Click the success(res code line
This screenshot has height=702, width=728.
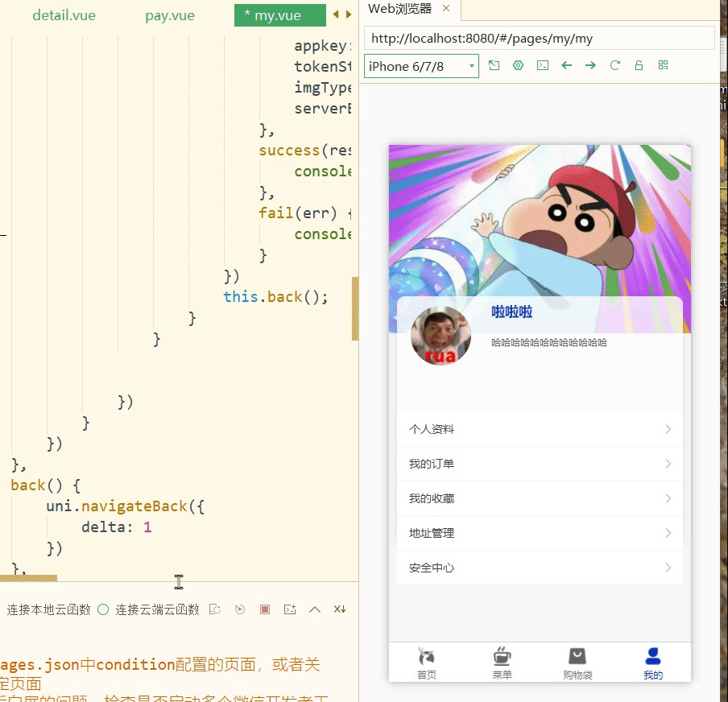pyautogui.click(x=304, y=151)
